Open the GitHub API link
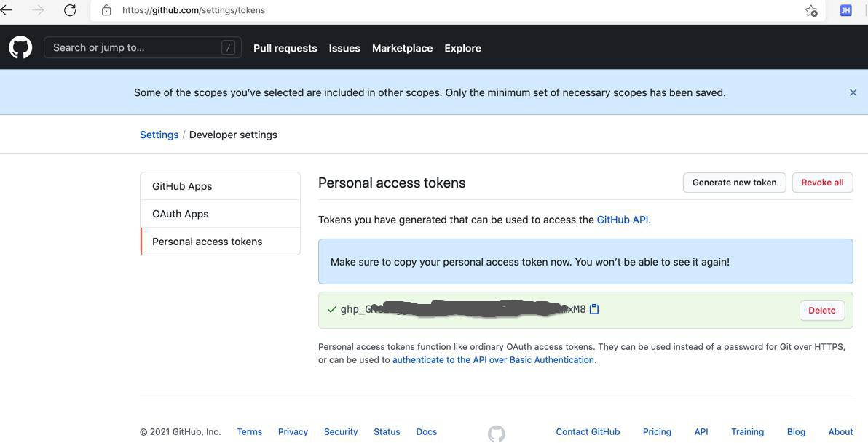The image size is (868, 443). [622, 220]
